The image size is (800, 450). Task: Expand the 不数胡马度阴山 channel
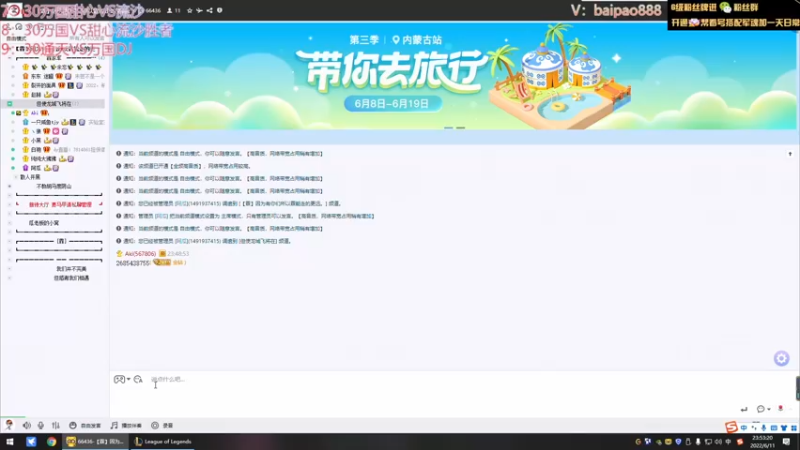coord(9,186)
